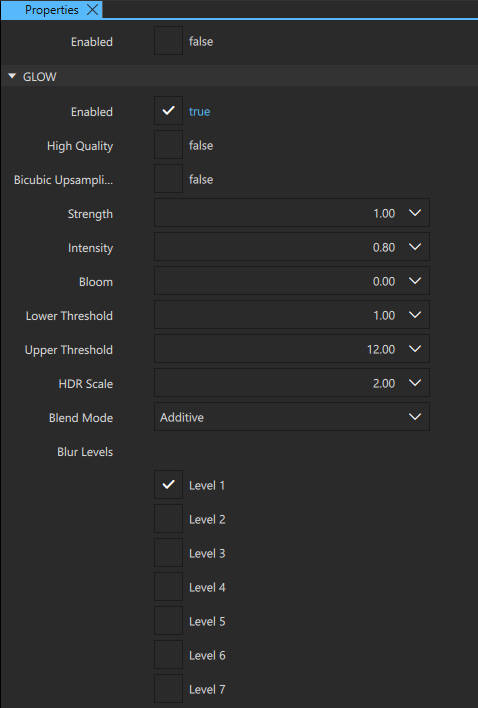Viewport: 478px width, 708px height.
Task: Open the Strength value dropdown arrow
Action: pyautogui.click(x=415, y=213)
